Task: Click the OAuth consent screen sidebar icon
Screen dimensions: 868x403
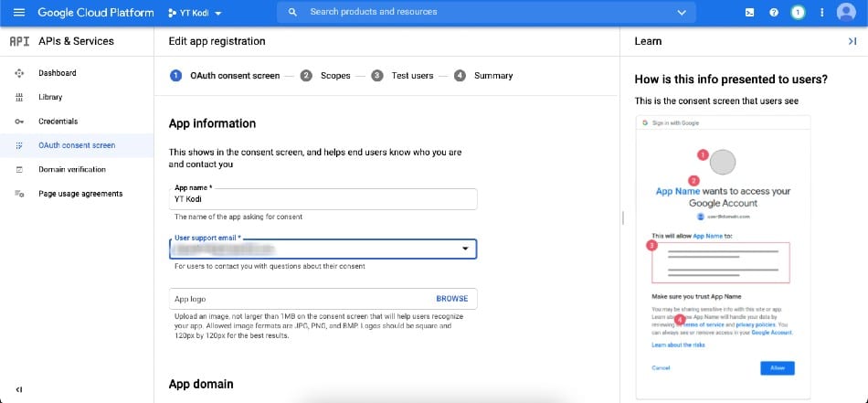Action: pyautogui.click(x=19, y=145)
